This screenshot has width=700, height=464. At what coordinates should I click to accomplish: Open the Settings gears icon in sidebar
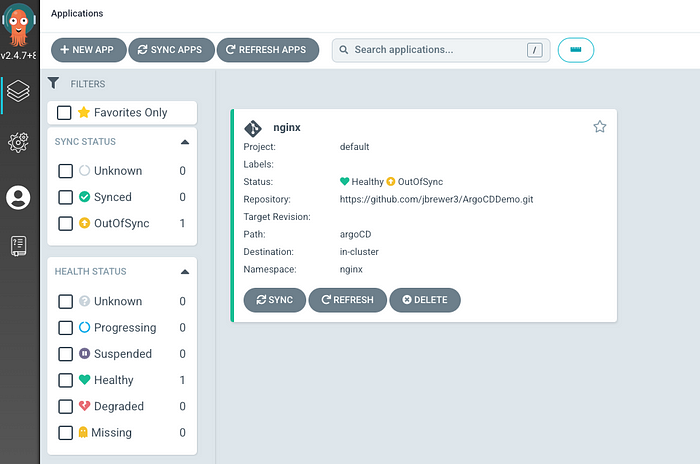[x=18, y=143]
